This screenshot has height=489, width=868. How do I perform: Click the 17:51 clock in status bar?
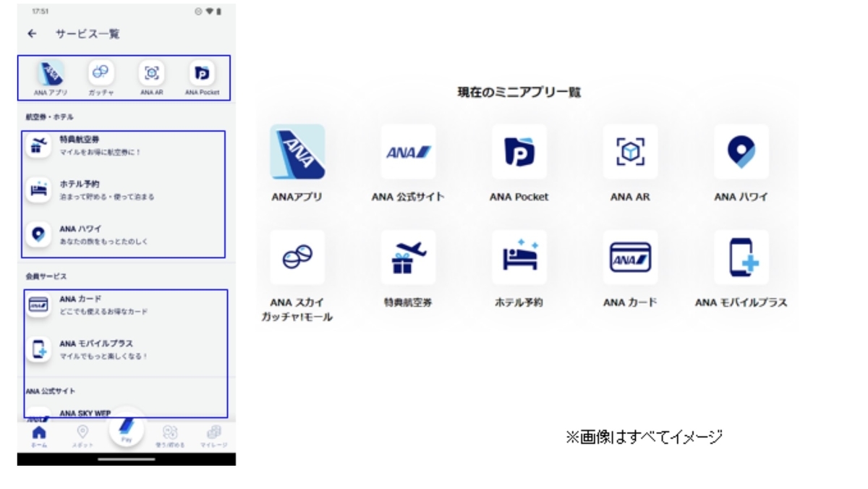pyautogui.click(x=40, y=12)
